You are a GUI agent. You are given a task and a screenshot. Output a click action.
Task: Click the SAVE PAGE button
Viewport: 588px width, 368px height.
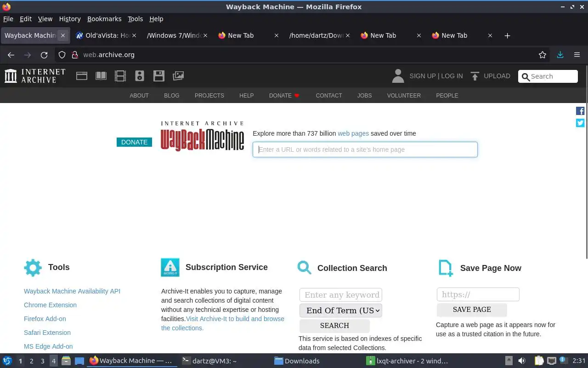point(472,310)
